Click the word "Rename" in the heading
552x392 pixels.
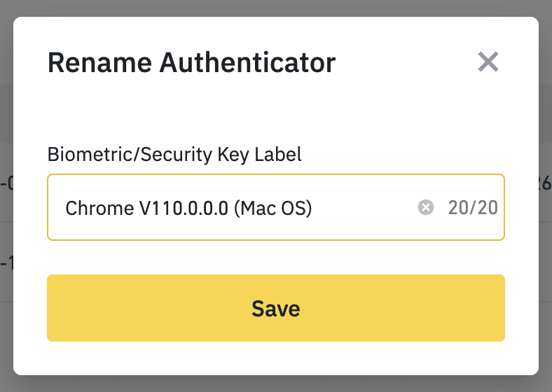[x=99, y=63]
